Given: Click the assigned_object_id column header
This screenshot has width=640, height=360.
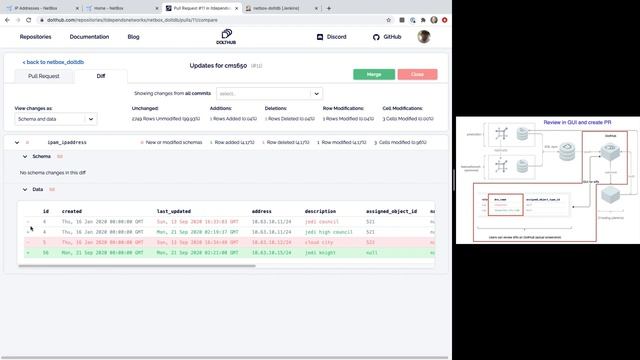Looking at the screenshot, I should point(391,211).
